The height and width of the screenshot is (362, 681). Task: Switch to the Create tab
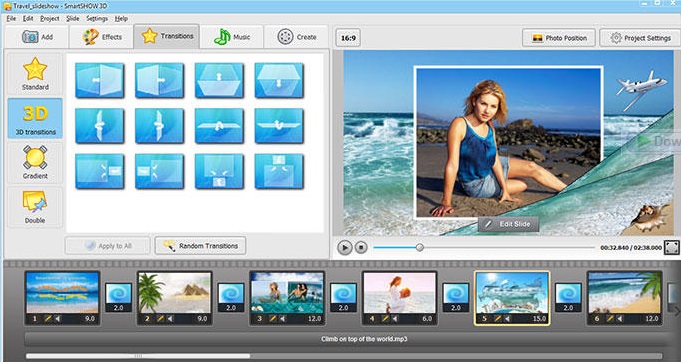[x=297, y=37]
